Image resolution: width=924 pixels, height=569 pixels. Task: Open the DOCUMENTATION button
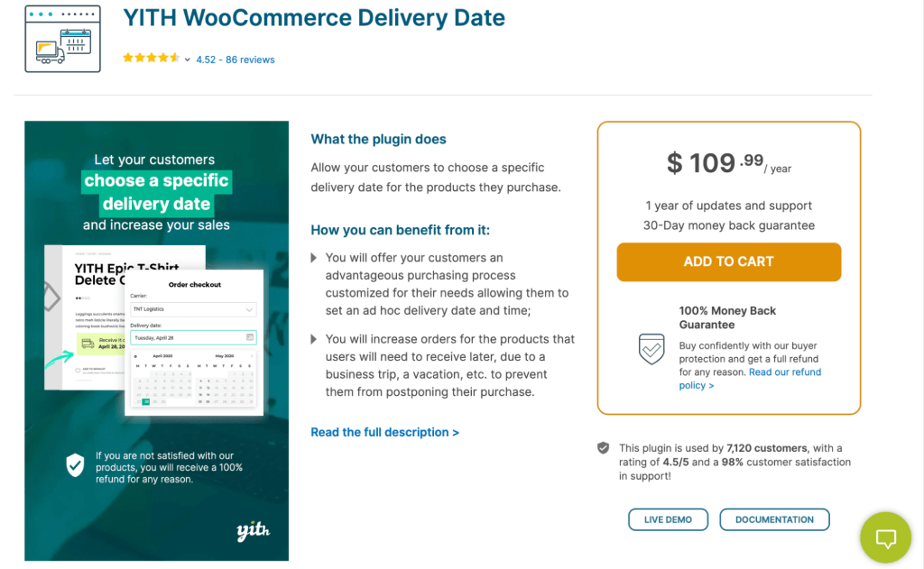(x=774, y=519)
